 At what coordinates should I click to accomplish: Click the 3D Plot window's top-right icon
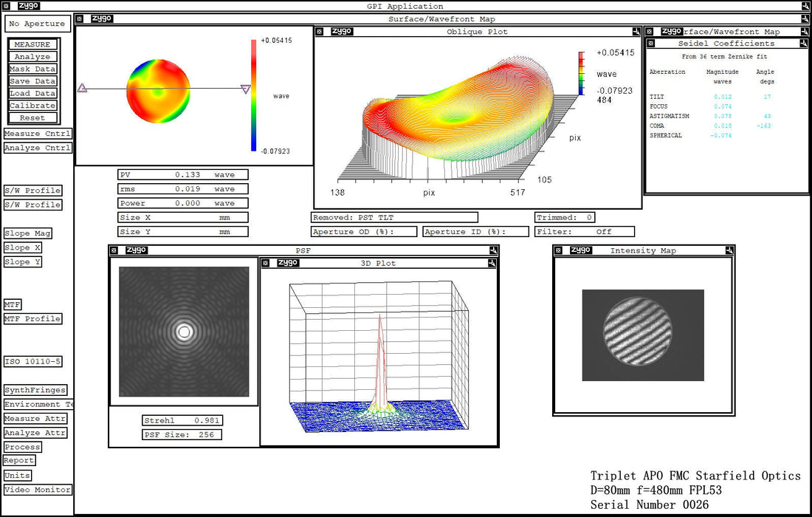tap(492, 264)
